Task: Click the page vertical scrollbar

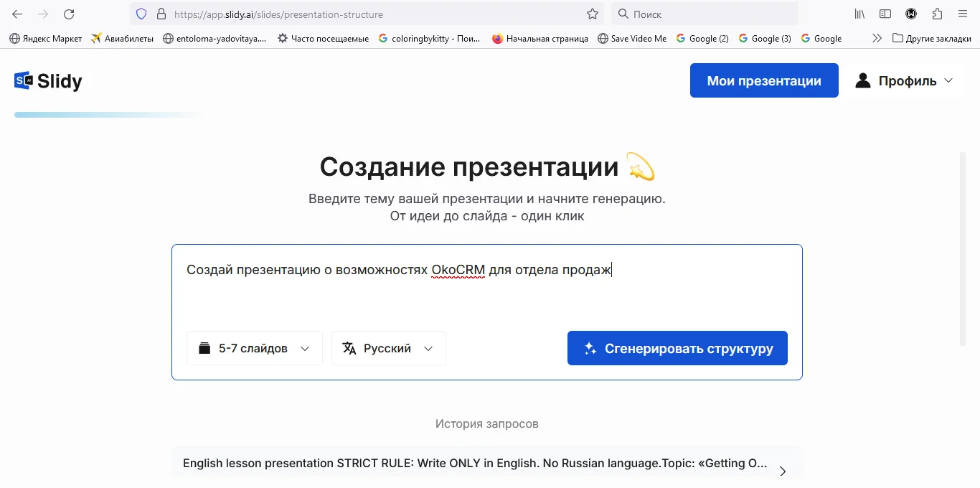Action: coord(963,249)
